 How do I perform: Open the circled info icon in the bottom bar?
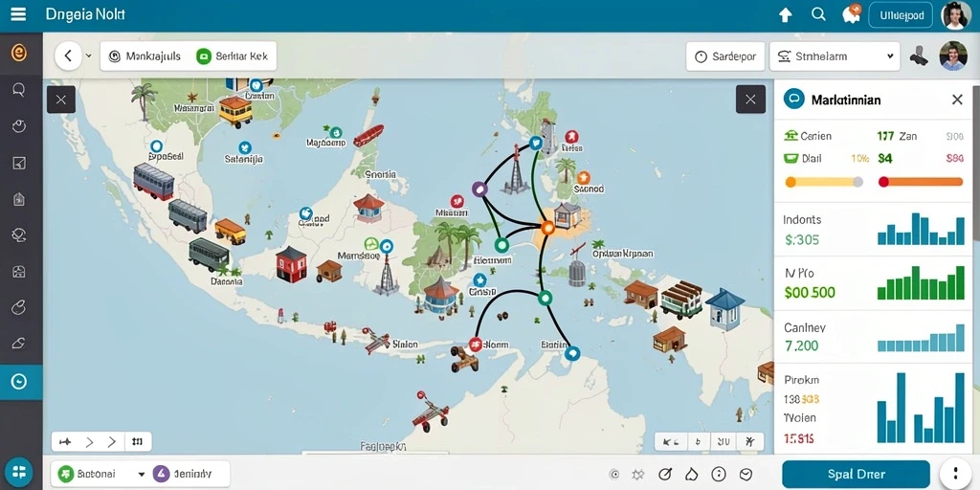[x=719, y=475]
